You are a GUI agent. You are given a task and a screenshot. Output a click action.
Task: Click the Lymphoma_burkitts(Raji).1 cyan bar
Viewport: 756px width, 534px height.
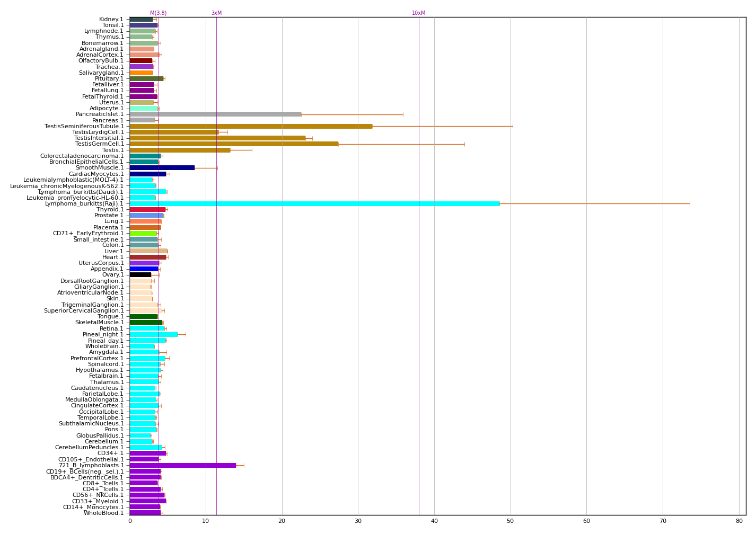click(314, 203)
